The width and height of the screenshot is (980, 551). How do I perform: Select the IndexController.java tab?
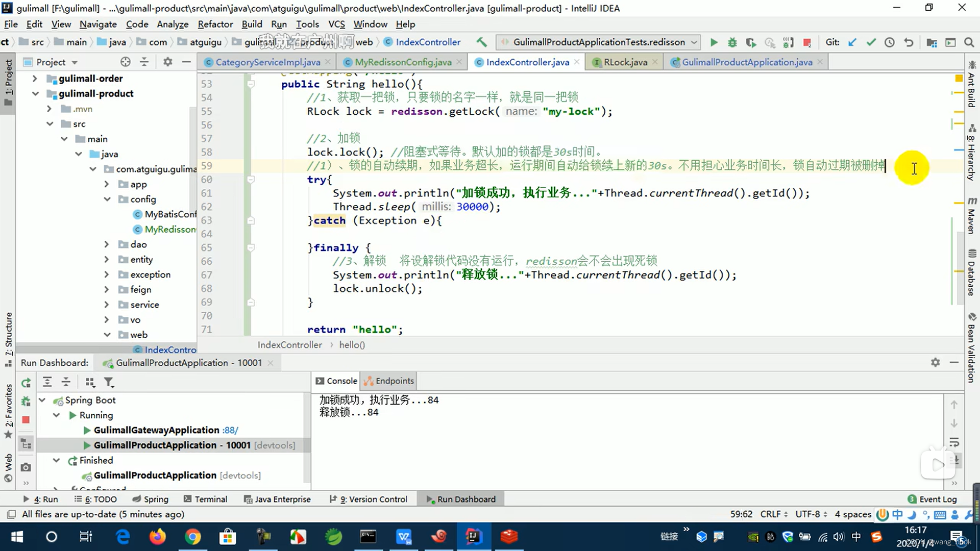527,62
